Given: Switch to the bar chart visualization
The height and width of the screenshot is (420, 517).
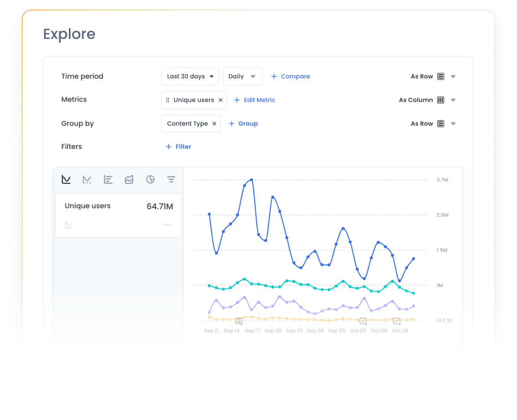Looking at the screenshot, I should coord(108,179).
